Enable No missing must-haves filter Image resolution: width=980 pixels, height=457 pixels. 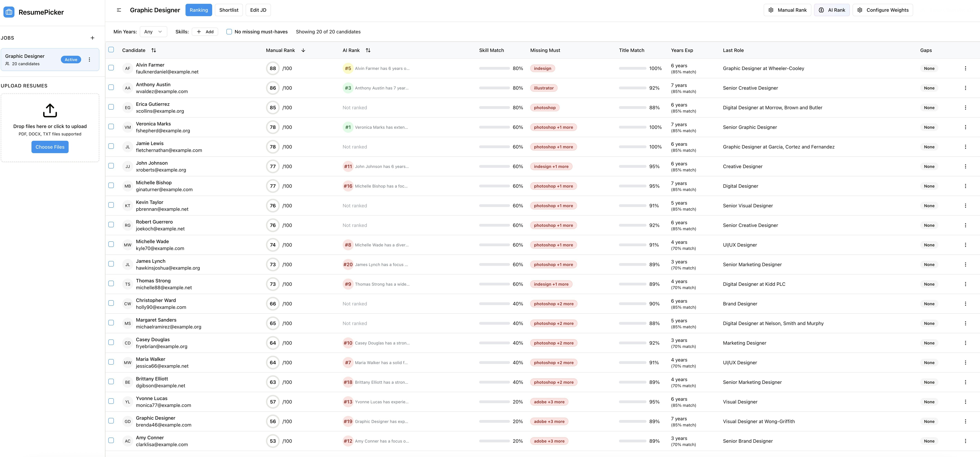(229, 32)
